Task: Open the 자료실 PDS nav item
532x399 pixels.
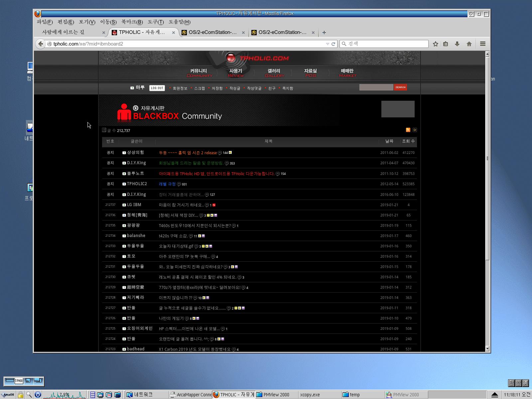Action: tap(311, 73)
